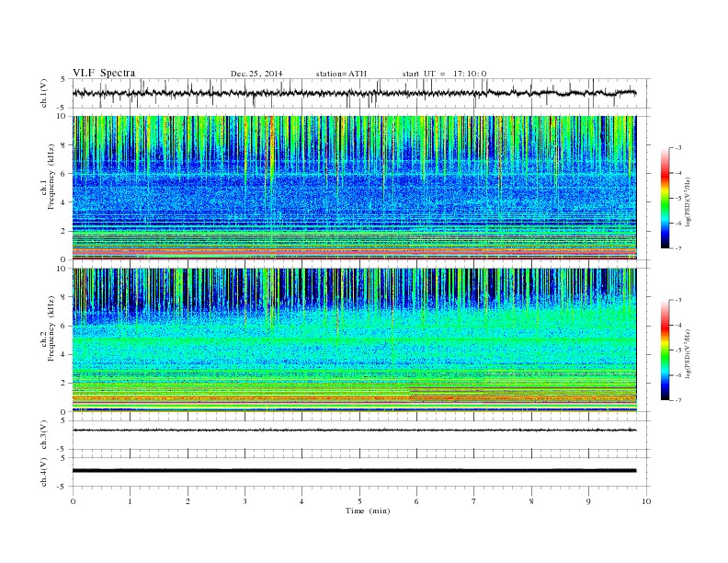The height and width of the screenshot is (563, 728).
Task: Click time axis tick label "2"
Action: click(188, 501)
